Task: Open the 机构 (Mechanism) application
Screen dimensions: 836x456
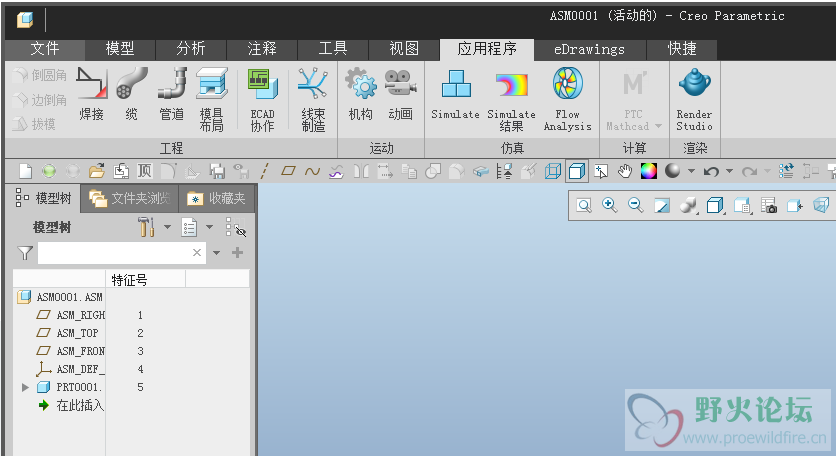Action: (x=360, y=96)
